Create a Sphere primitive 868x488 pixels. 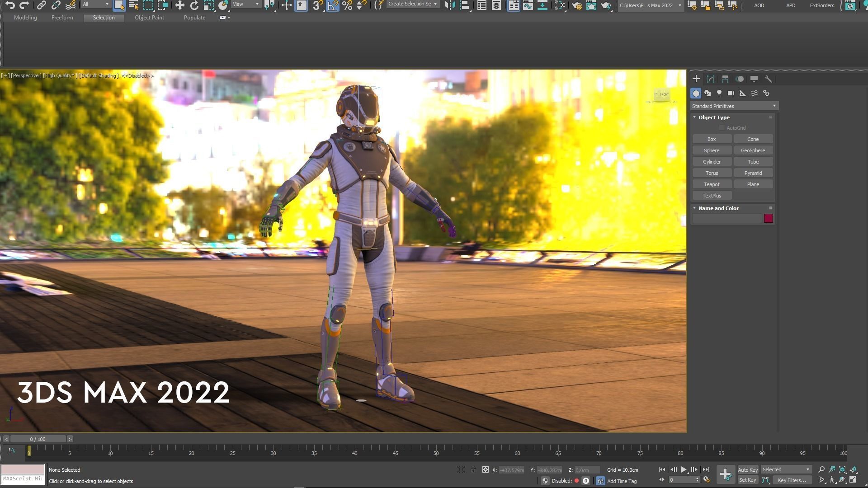[712, 150]
